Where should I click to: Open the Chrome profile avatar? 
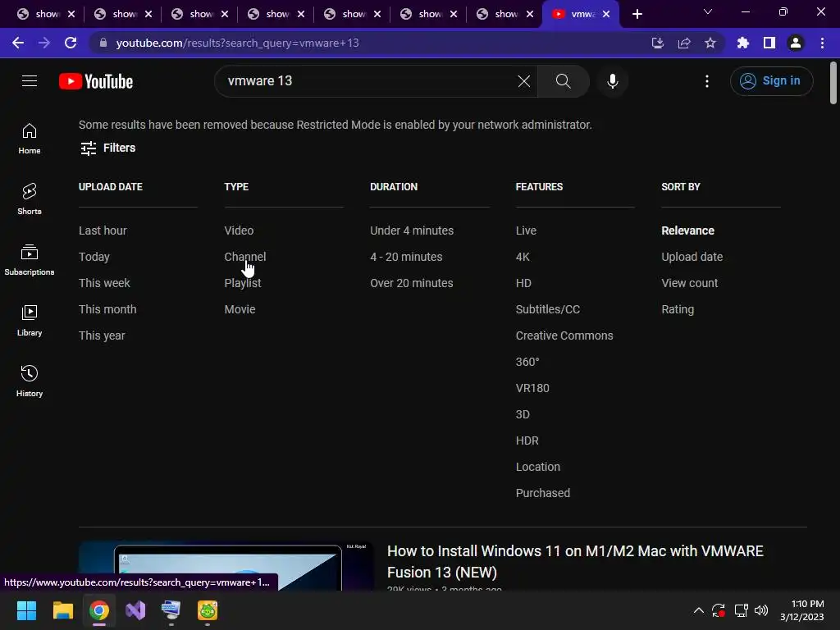pos(795,43)
